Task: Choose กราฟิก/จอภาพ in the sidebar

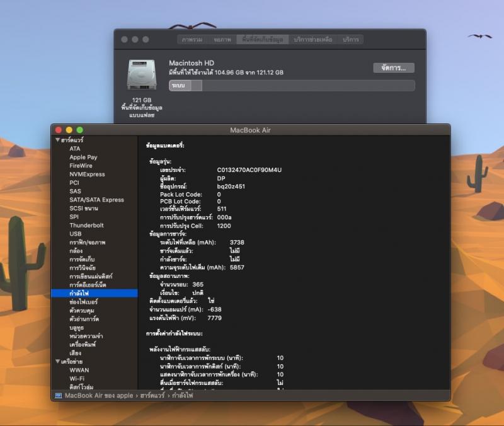Action: [87, 242]
